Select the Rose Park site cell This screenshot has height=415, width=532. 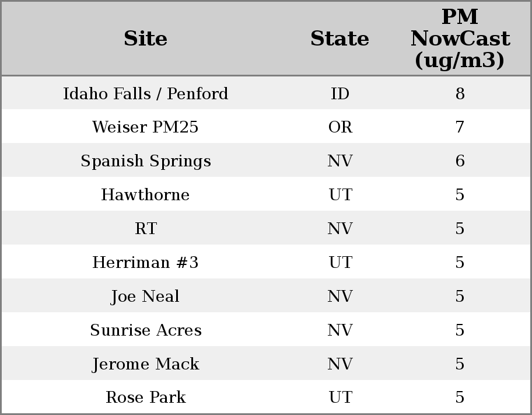(146, 397)
